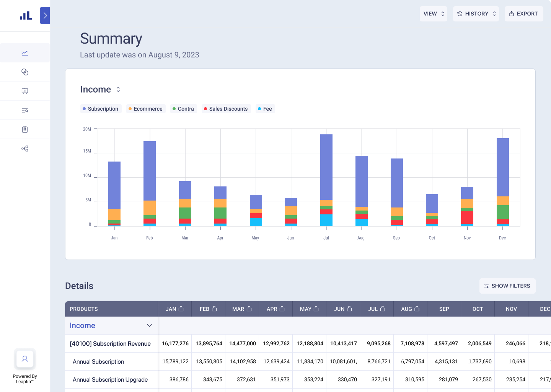Click the EXPORT button
Viewport: 551px width, 392px height.
pos(523,13)
